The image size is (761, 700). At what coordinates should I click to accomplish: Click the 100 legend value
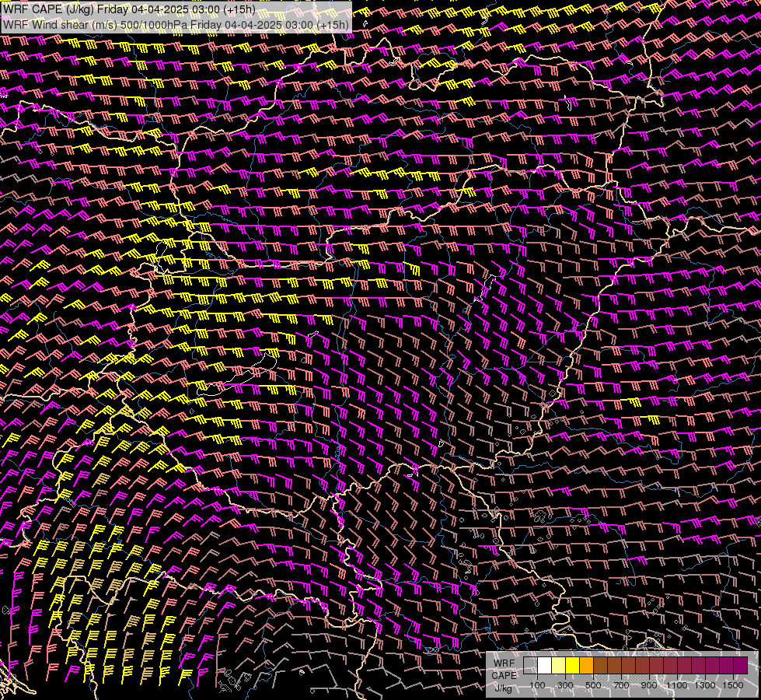[x=537, y=685]
